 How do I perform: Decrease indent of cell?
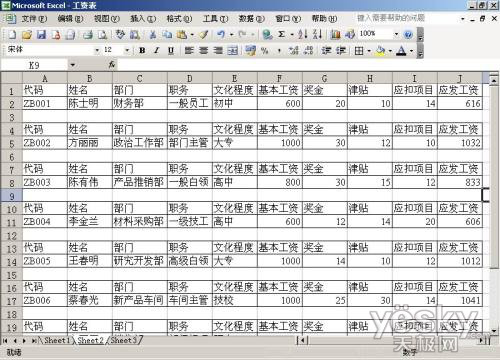326,51
